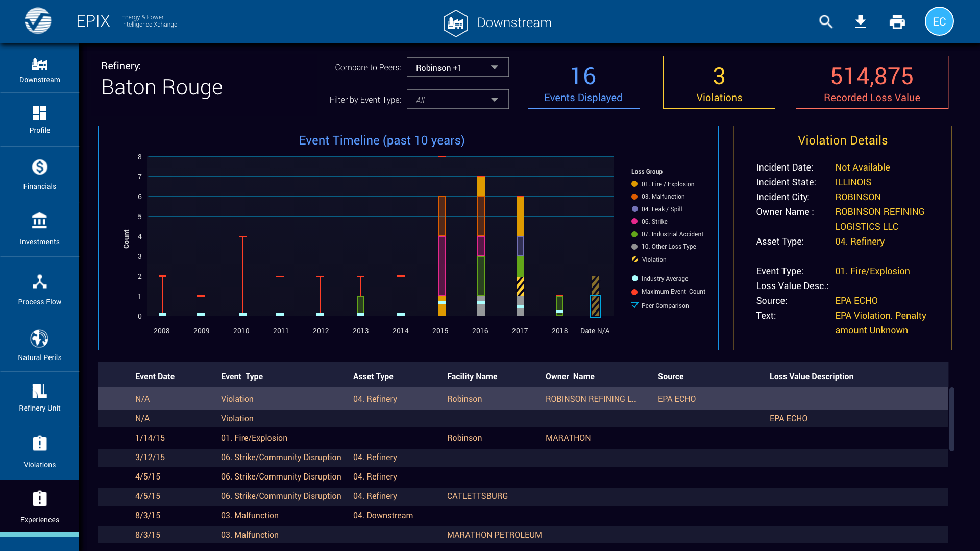The height and width of the screenshot is (551, 980).
Task: Toggle Maximum Event Count legend dot
Action: (x=635, y=292)
